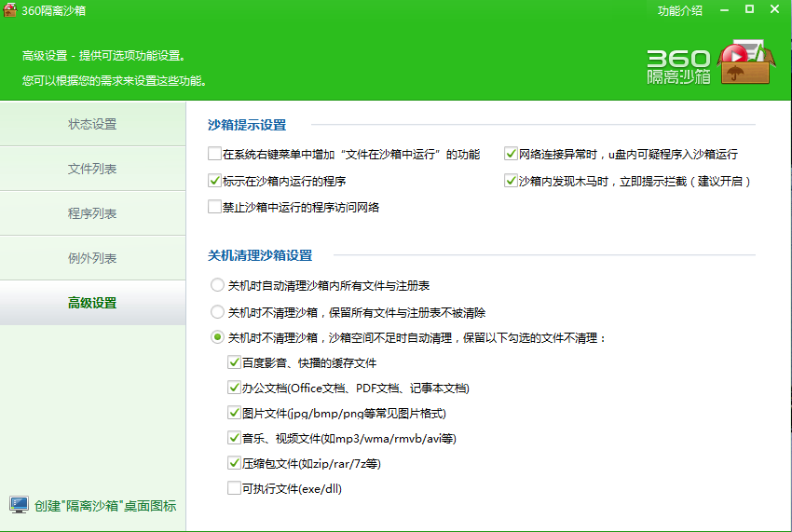792x532 pixels.
Task: Uncheck 办公文档(Office文档、PDF文档) option
Action: pos(234,388)
